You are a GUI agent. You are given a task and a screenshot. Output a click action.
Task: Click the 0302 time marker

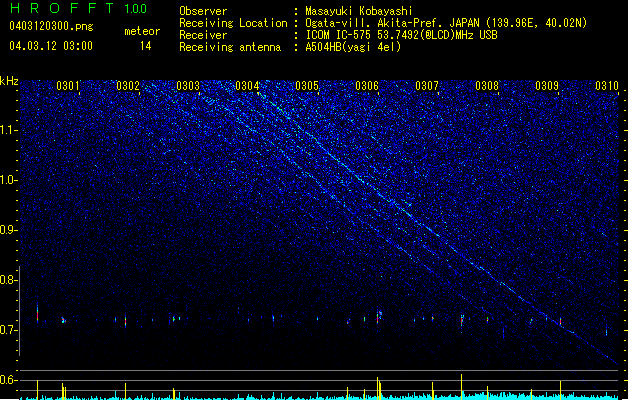point(128,86)
